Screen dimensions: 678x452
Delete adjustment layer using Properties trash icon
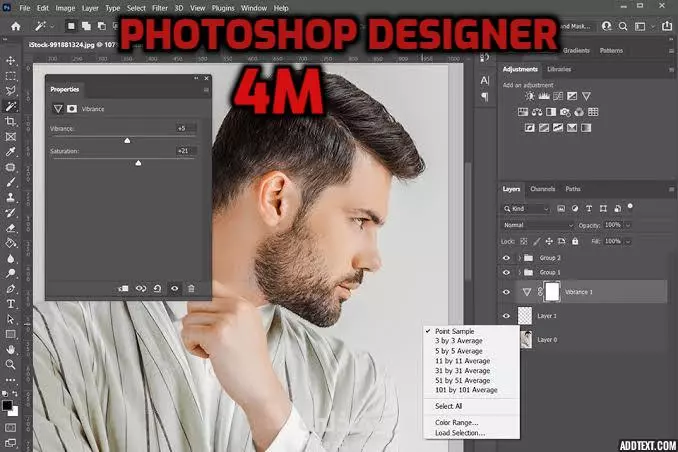click(191, 289)
